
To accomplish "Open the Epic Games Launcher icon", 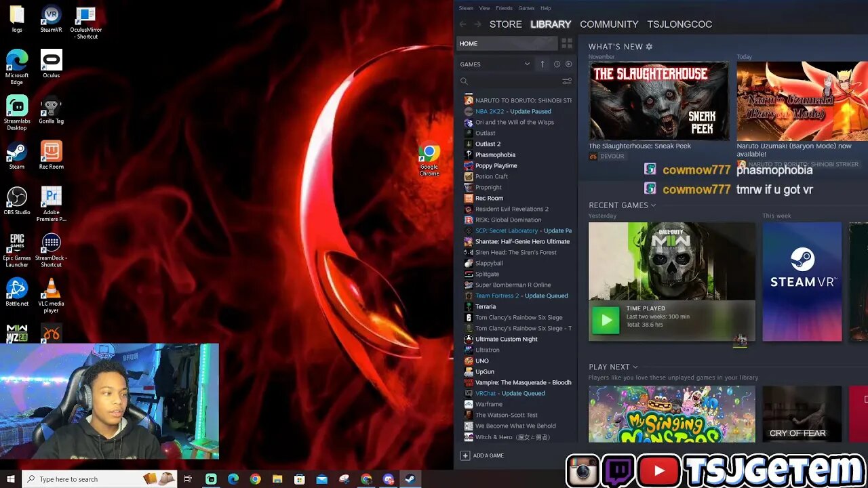I will point(17,250).
